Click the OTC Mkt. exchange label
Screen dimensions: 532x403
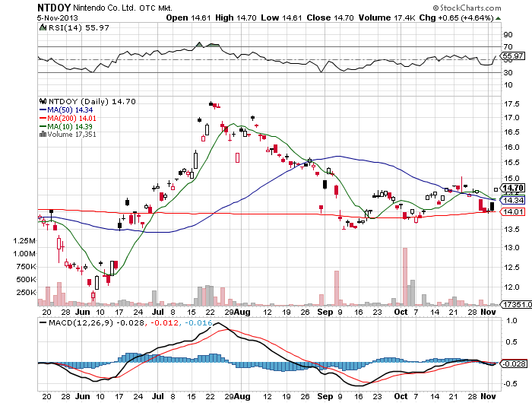[x=156, y=8]
